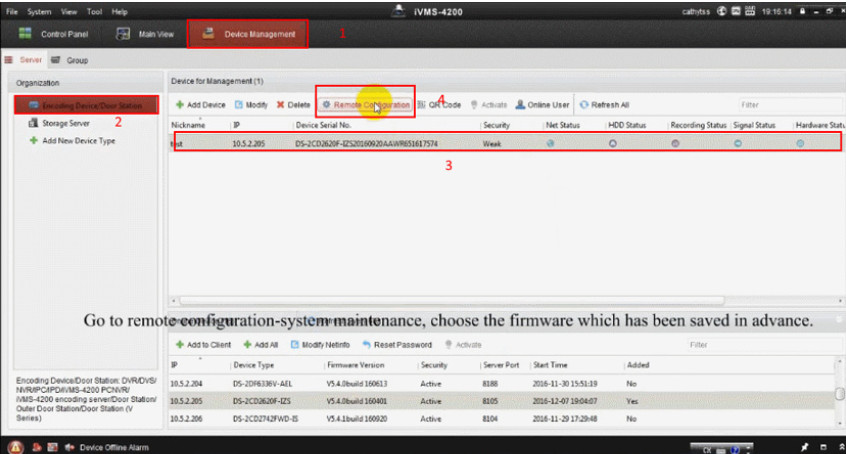View the Online User list
Screen dimensions: 846x454
point(542,105)
